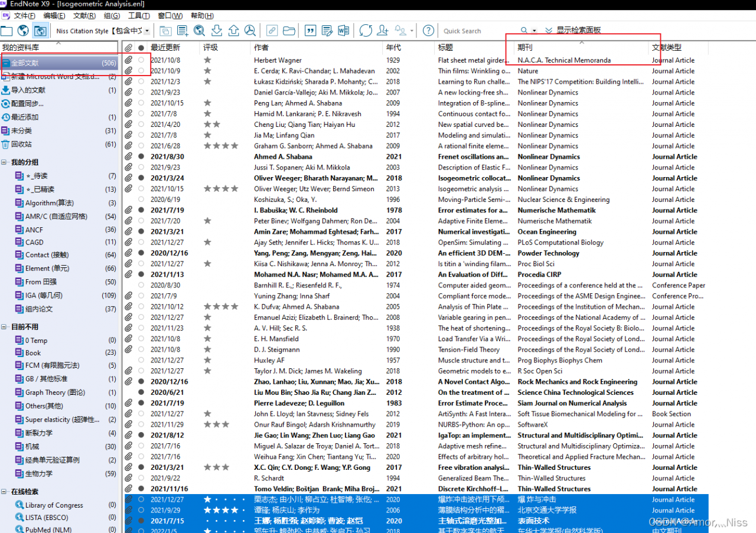Screen dimensions: 756x533
Task: Toggle read dot for Jie Gao 2021 row
Action: (141, 435)
